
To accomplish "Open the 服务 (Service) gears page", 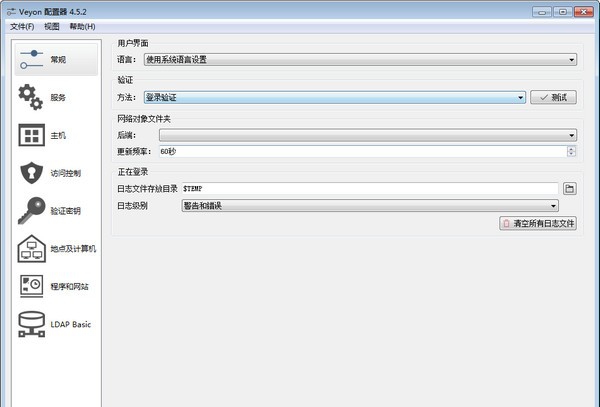I will (x=56, y=97).
